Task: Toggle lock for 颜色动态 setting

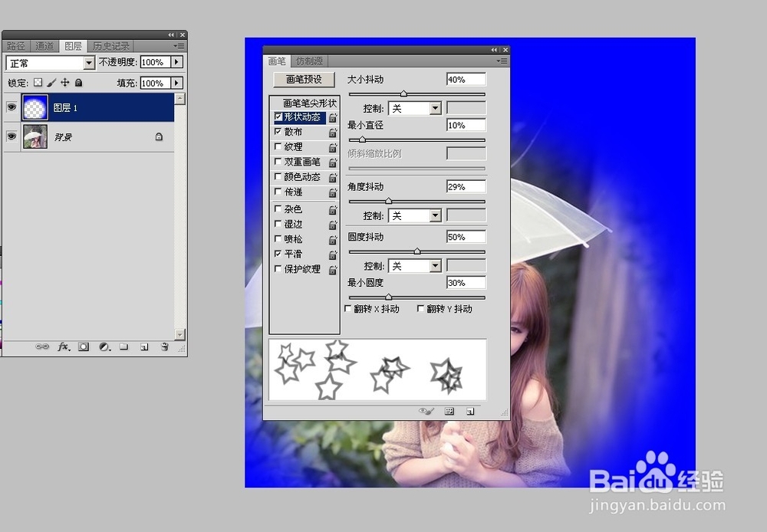Action: point(333,178)
